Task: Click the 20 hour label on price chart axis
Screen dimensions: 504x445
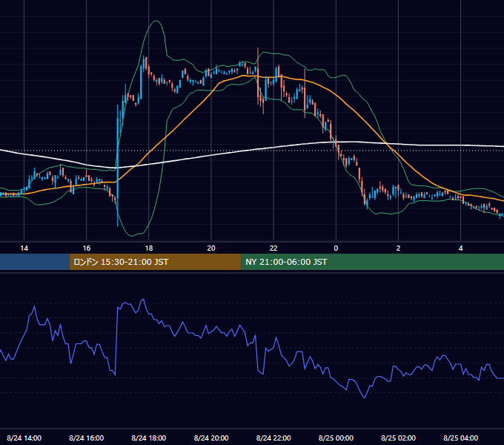Action: [x=211, y=248]
